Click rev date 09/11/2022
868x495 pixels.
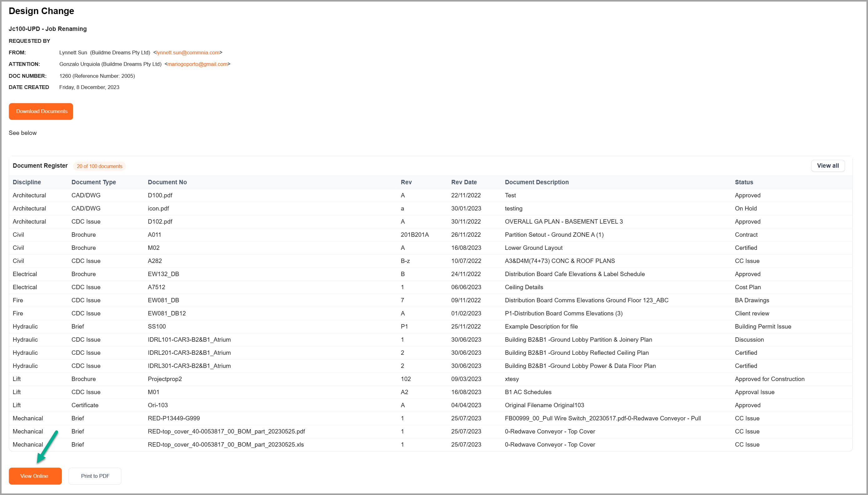[466, 300]
